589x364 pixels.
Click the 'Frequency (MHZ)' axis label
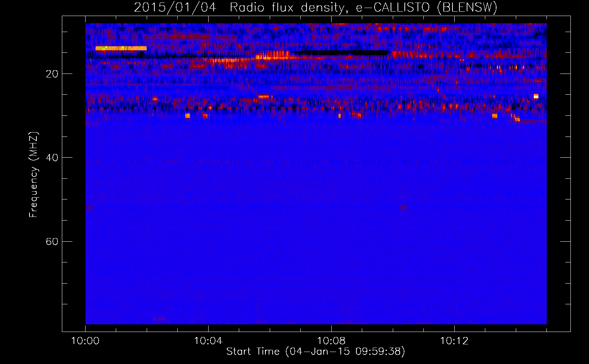coord(33,175)
